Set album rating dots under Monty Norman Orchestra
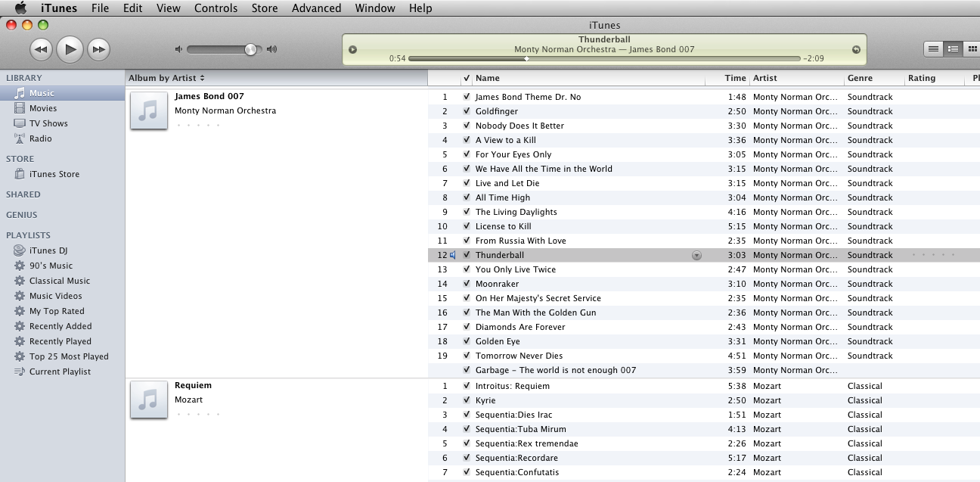Image resolution: width=980 pixels, height=482 pixels. pos(197,126)
